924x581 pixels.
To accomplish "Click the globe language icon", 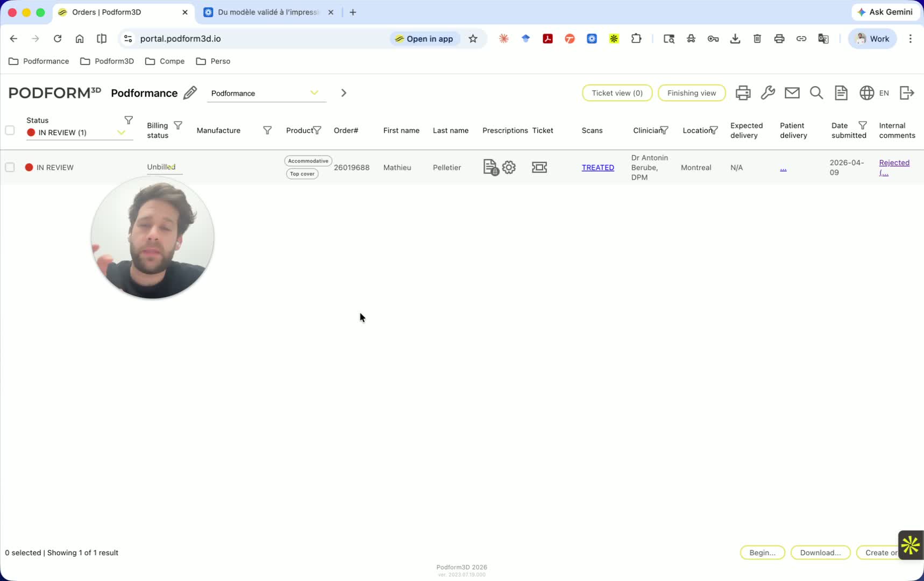I will (866, 93).
